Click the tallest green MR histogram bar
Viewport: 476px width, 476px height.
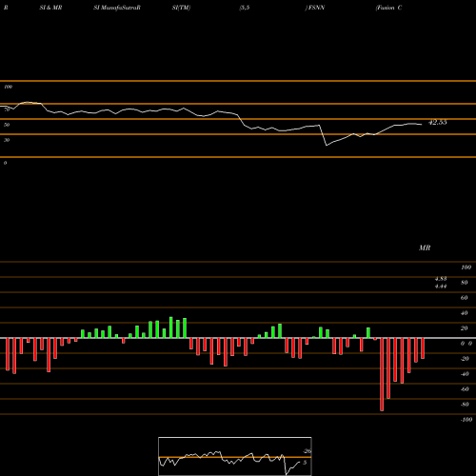[x=171, y=327]
